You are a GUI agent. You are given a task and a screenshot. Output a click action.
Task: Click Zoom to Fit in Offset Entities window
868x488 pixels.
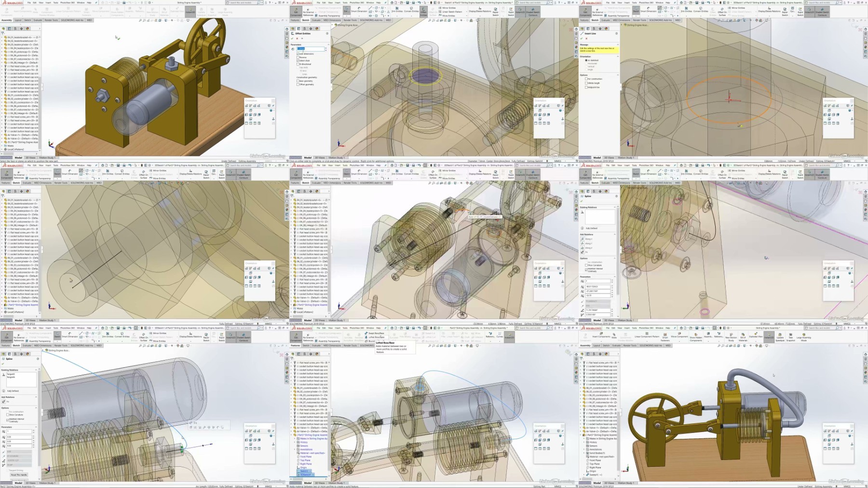coord(429,20)
